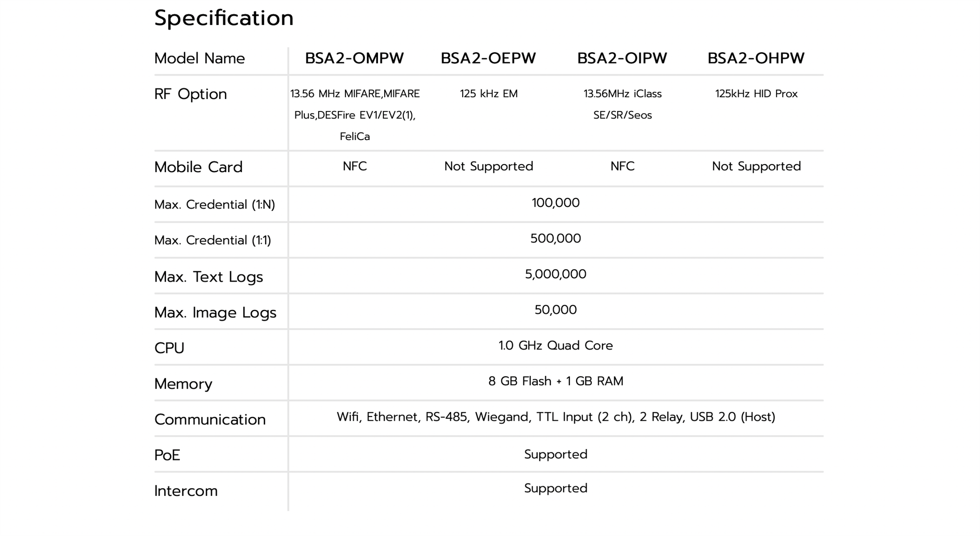Click the 125kHz HID Prox cell

coord(757,94)
